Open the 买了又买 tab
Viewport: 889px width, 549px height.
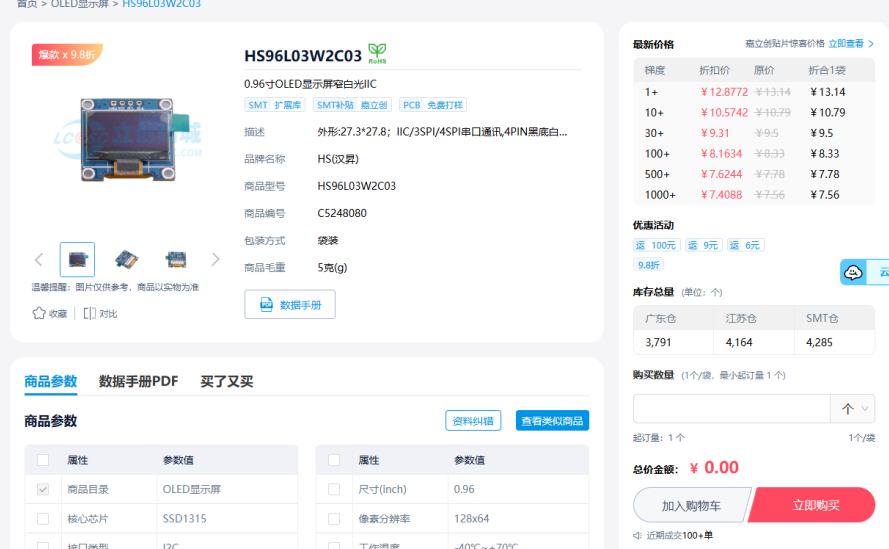226,381
